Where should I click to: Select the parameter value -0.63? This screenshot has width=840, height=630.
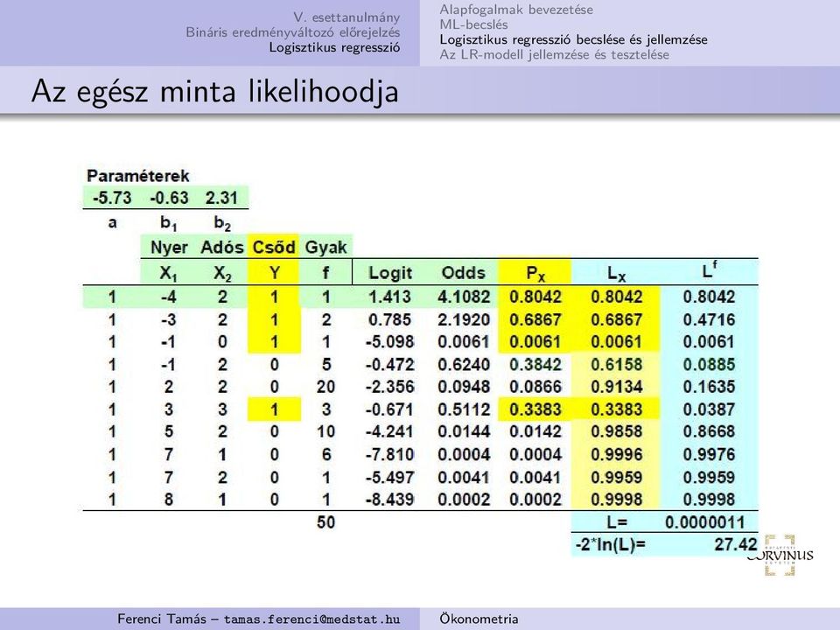(169, 198)
